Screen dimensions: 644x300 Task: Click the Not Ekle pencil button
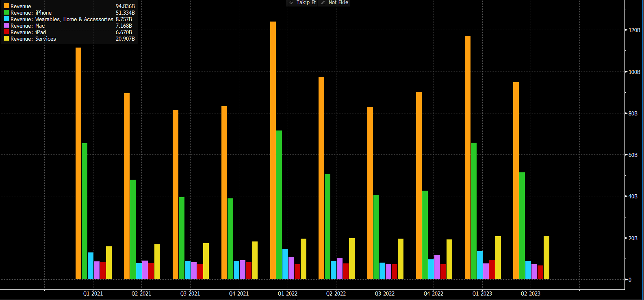[334, 2]
